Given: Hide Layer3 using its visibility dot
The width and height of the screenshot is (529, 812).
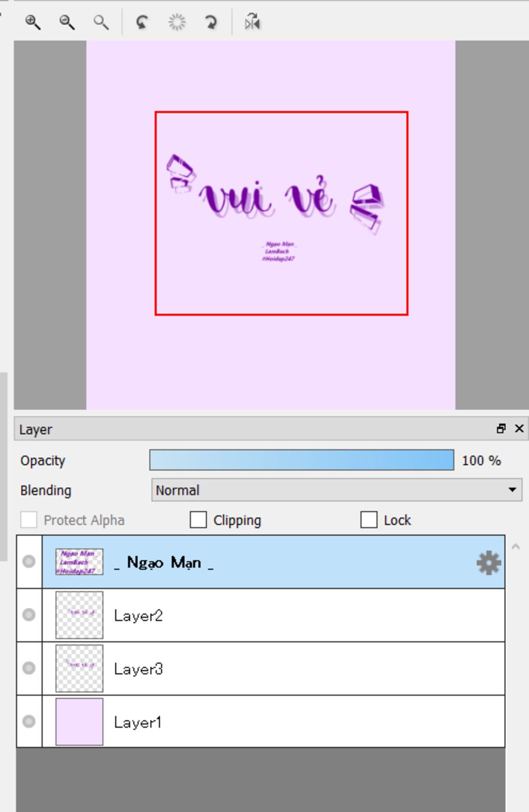Looking at the screenshot, I should (x=29, y=668).
